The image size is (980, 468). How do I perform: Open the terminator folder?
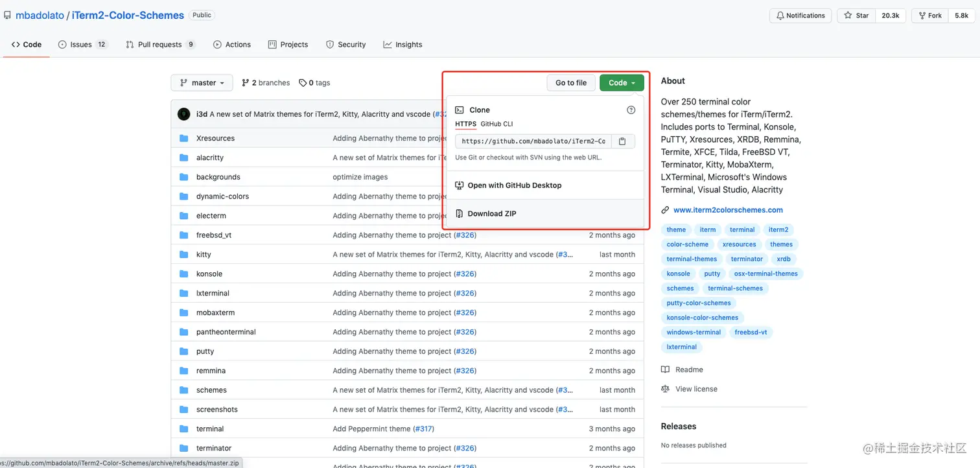[214, 449]
